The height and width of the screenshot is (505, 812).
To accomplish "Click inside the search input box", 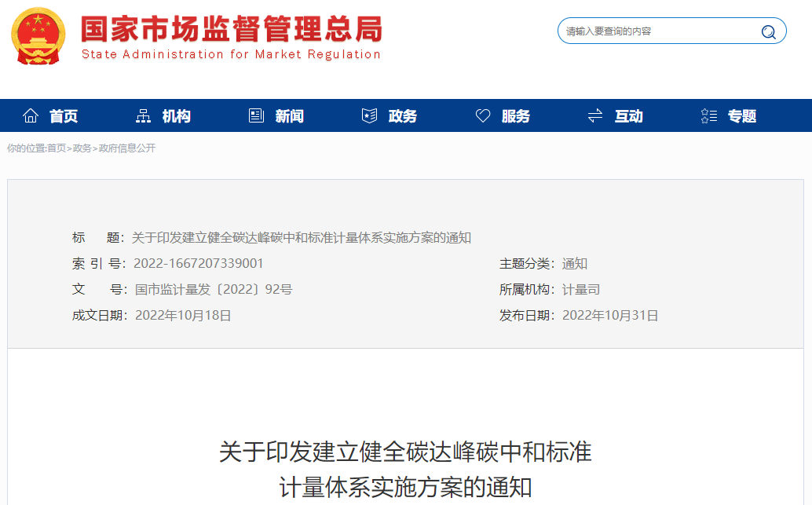I will click(652, 31).
